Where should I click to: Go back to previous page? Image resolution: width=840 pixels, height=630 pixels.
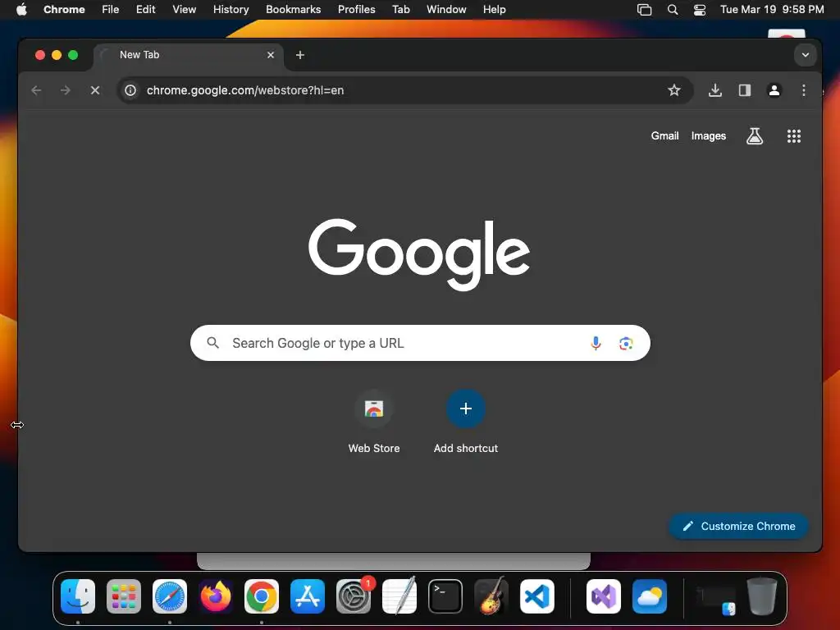pos(36,90)
